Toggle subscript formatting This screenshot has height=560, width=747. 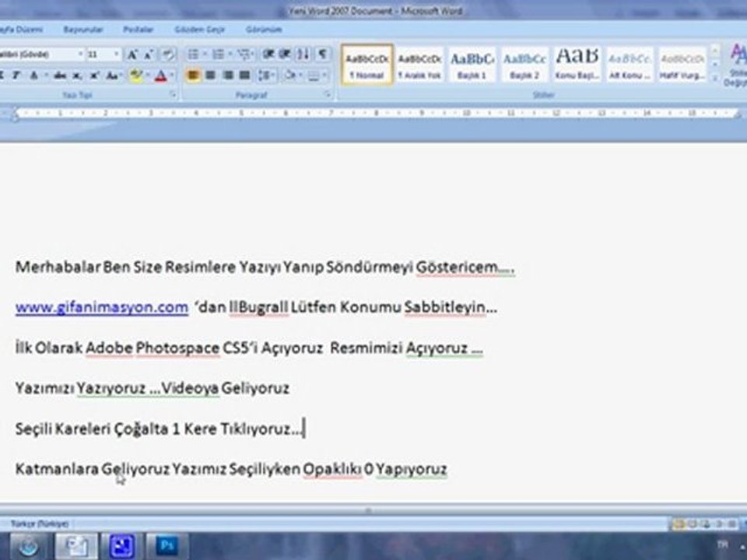[x=77, y=75]
